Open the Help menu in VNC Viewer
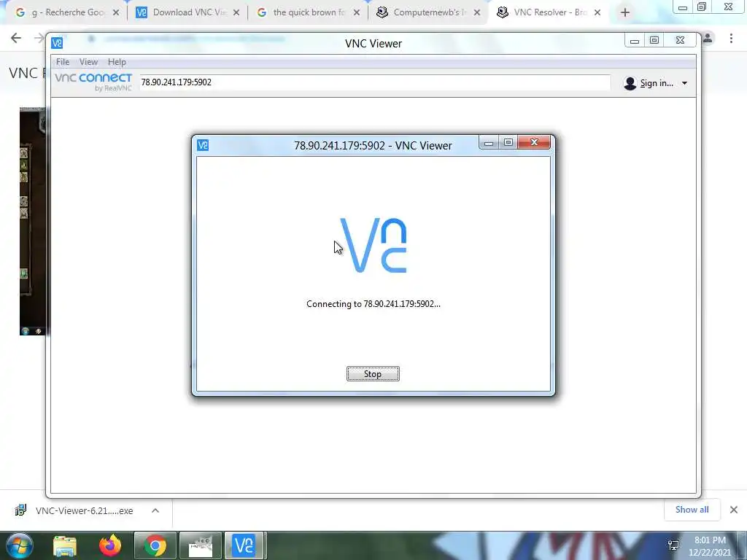747x560 pixels. pos(117,62)
